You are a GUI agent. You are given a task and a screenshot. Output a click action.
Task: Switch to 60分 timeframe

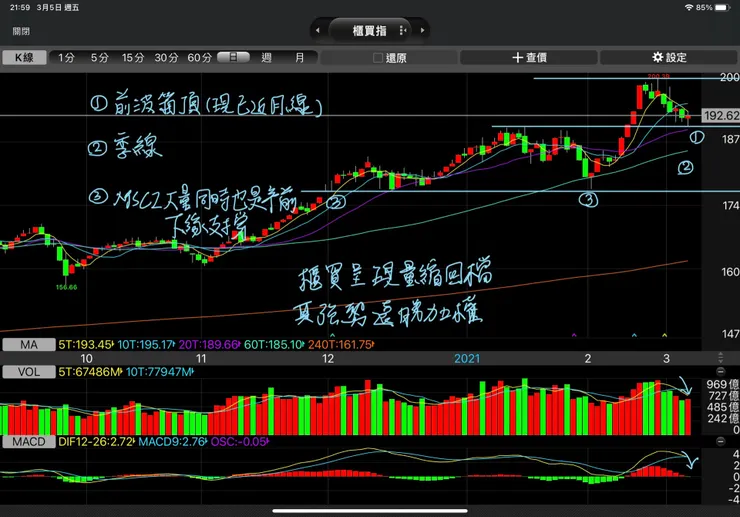point(200,58)
